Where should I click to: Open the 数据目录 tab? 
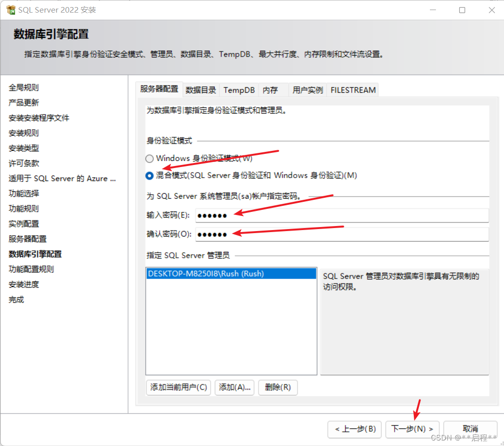(201, 90)
